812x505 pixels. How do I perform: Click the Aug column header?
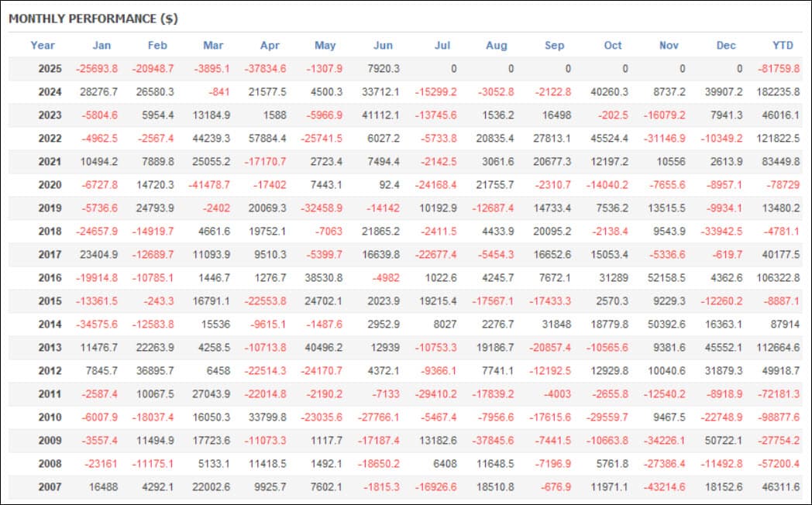497,46
